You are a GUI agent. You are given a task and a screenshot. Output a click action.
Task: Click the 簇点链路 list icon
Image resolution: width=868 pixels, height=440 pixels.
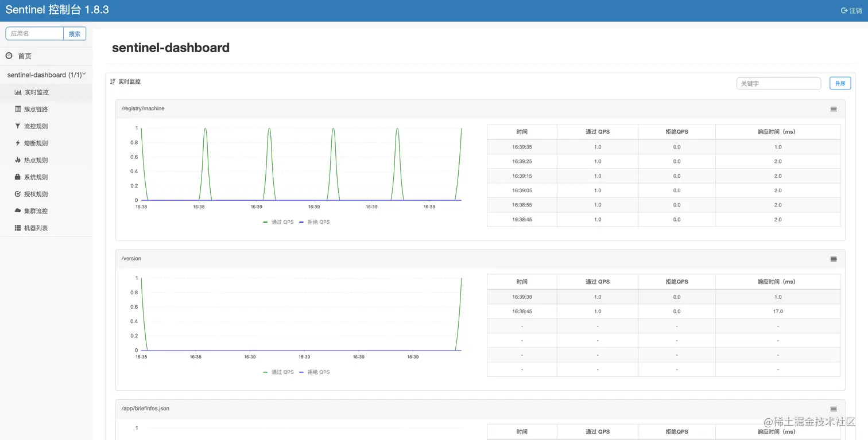tap(18, 109)
